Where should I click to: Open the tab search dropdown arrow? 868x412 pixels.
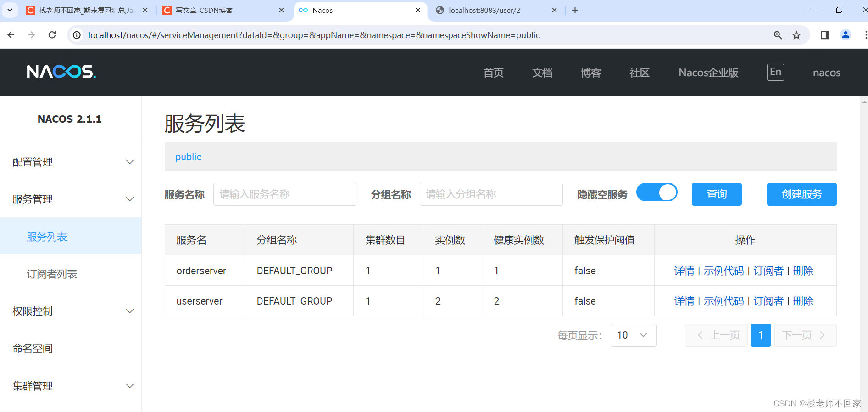pyautogui.click(x=10, y=10)
